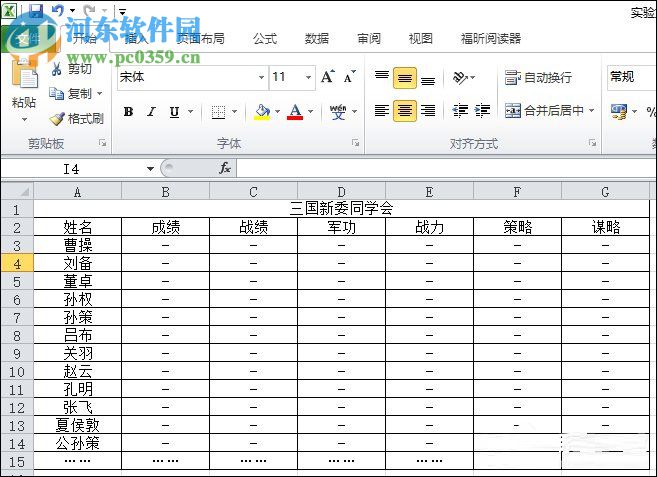Open the fill color dropdown arrow

tap(277, 111)
